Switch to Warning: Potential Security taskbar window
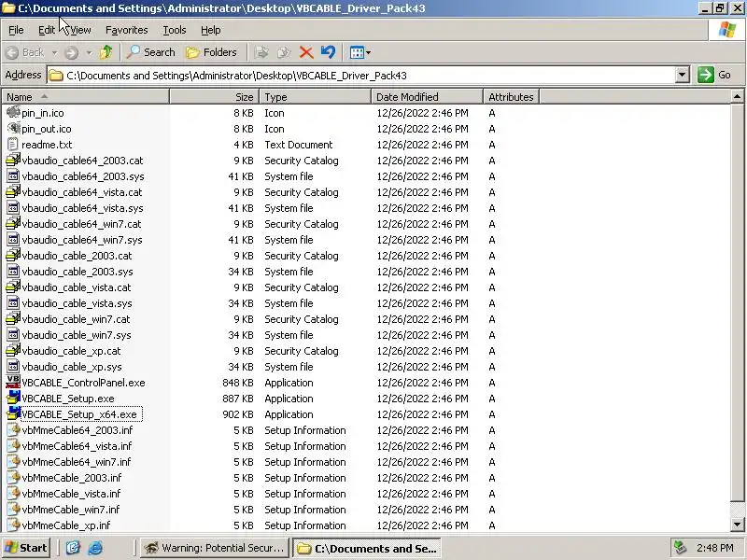Screen dimensions: 747x560 pos(215,548)
